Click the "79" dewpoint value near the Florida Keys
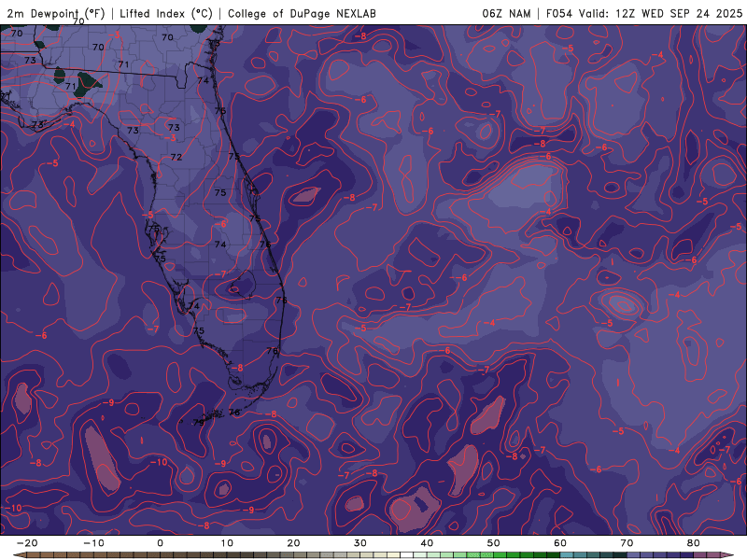747x560 pixels. coord(198,422)
